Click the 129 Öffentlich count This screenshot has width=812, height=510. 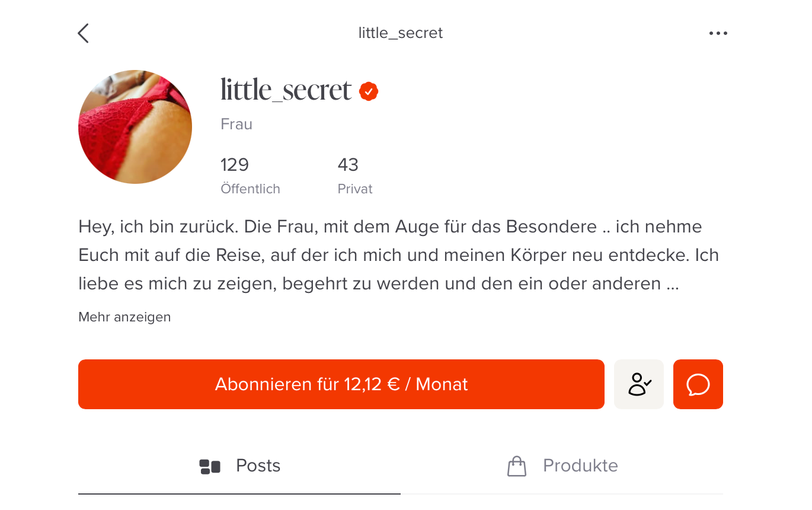[x=250, y=176]
